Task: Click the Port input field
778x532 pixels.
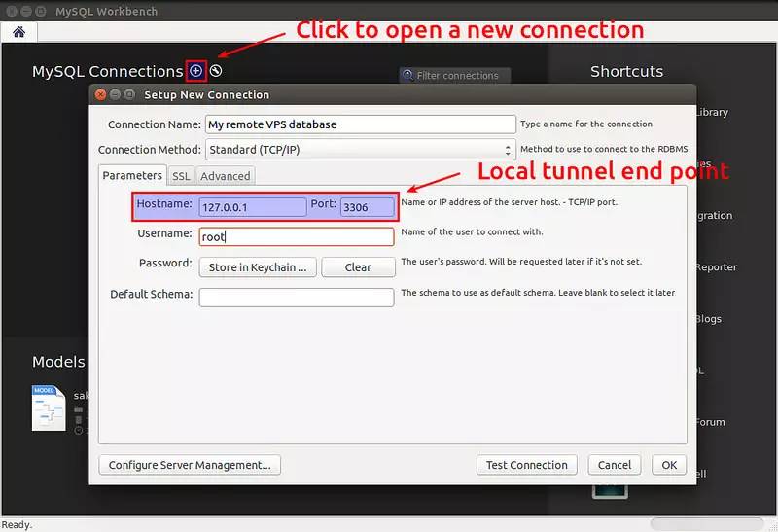Action: (368, 207)
